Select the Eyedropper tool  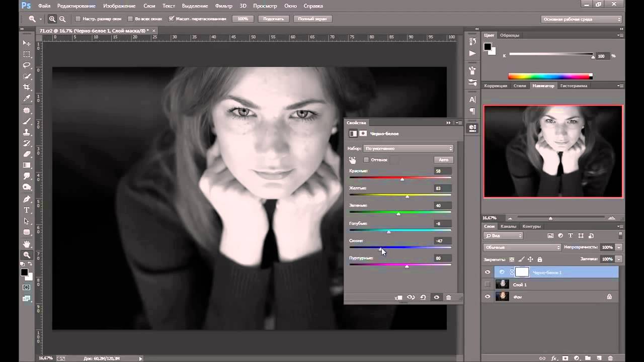pos(27,99)
